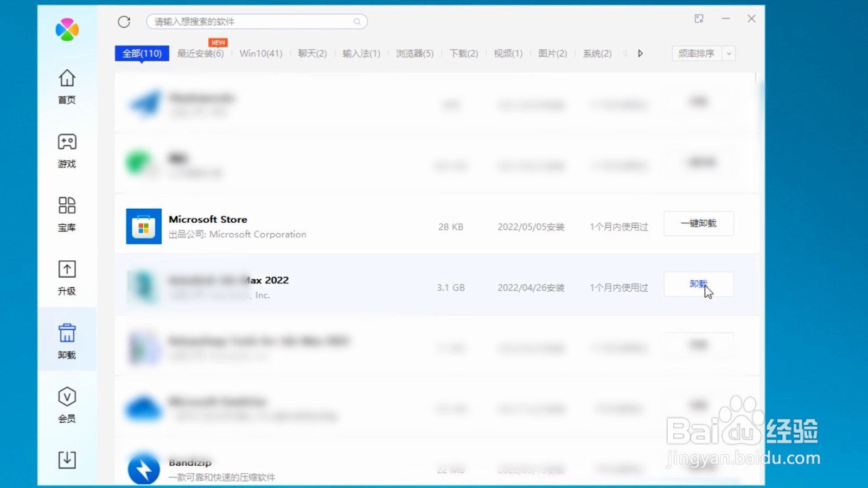Click the Bandizip name text
The width and height of the screenshot is (868, 488).
pyautogui.click(x=190, y=463)
